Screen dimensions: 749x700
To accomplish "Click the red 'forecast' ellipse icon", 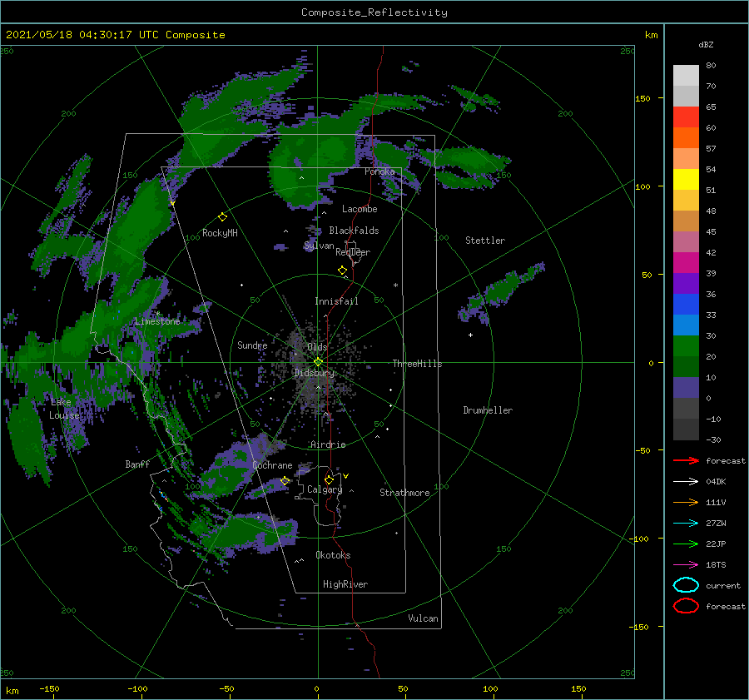I will tap(686, 606).
